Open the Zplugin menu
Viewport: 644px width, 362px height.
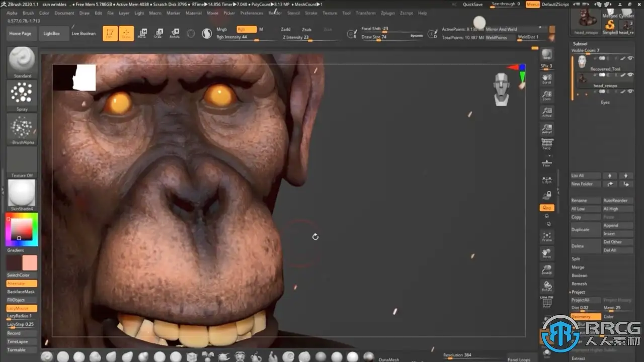click(x=388, y=13)
